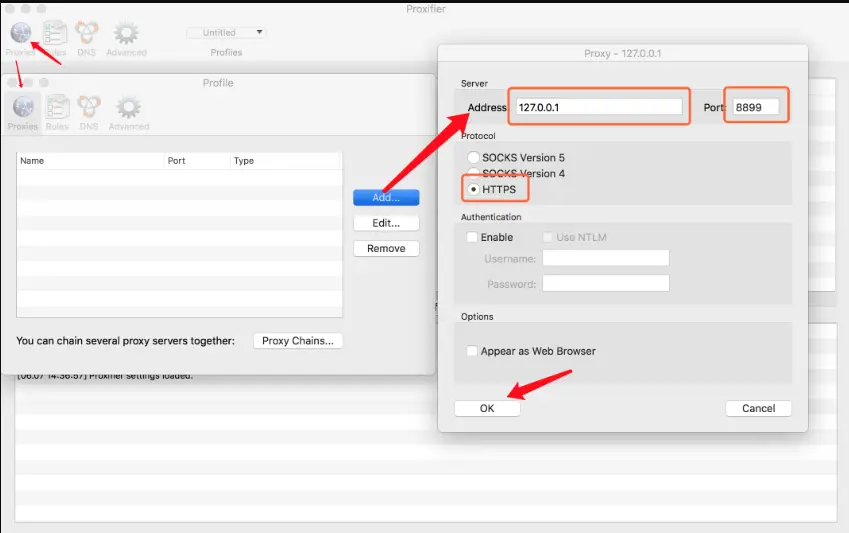Sort proxy list by Port column
The image size is (849, 533).
tap(198, 161)
